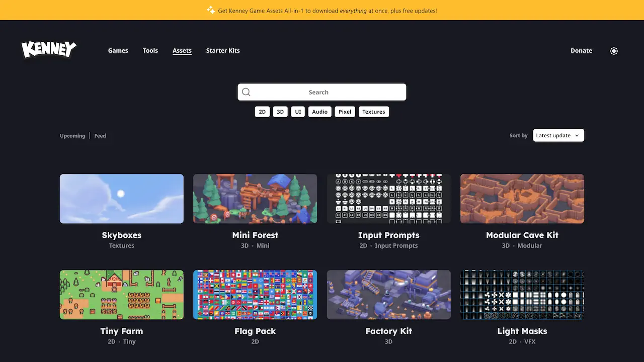Click the VFX tag under Light Masks
The image size is (644, 362).
tap(530, 342)
